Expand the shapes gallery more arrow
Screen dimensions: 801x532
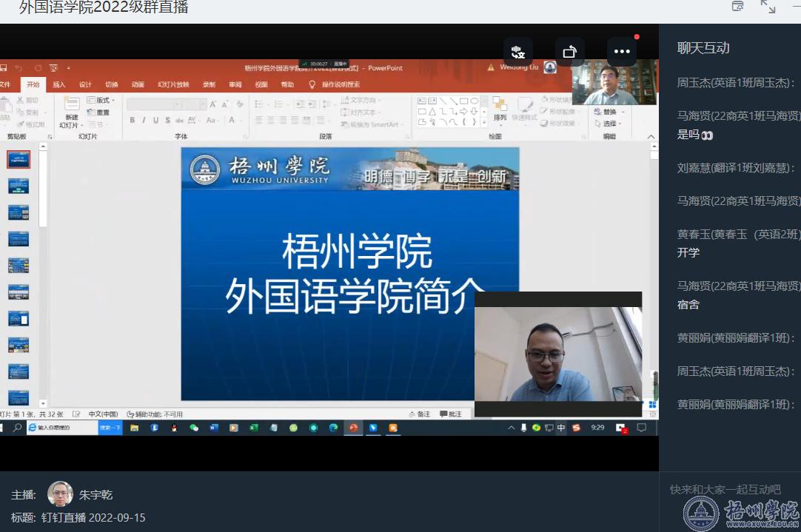[483, 123]
